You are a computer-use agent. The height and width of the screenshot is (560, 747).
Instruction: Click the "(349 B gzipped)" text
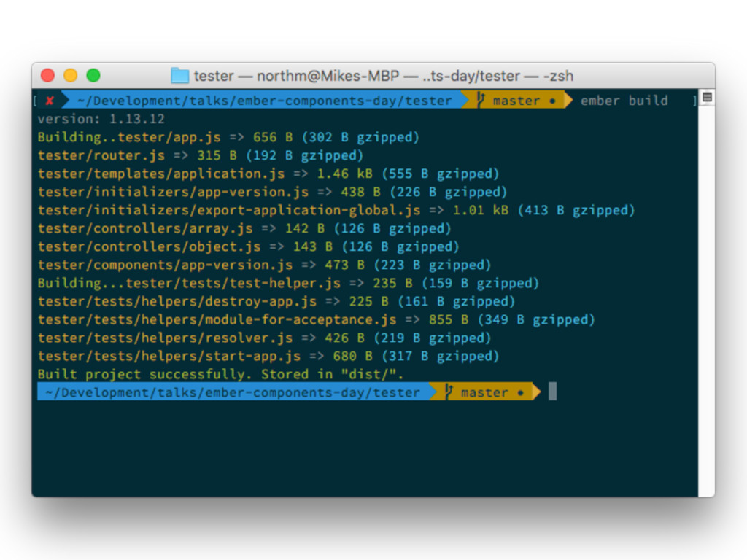click(x=536, y=319)
